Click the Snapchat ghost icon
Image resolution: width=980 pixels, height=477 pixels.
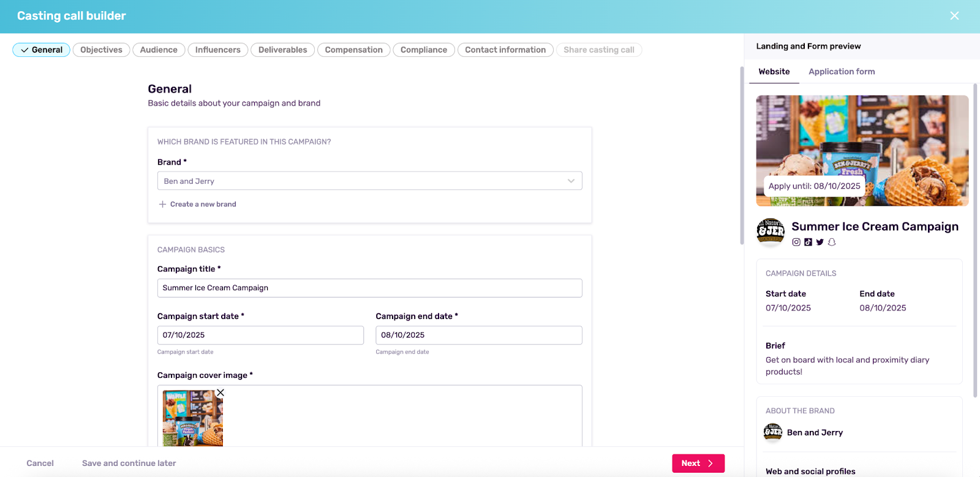click(x=832, y=242)
